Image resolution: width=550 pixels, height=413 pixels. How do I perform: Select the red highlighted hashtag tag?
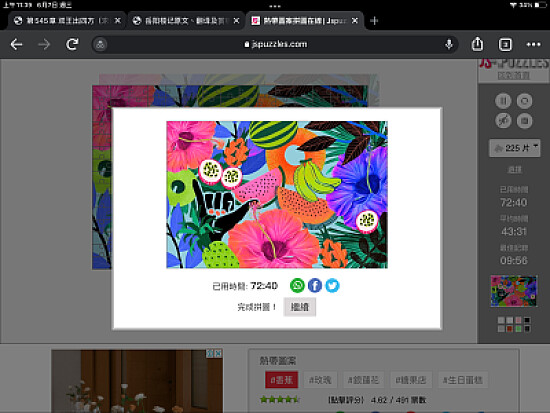click(x=282, y=380)
